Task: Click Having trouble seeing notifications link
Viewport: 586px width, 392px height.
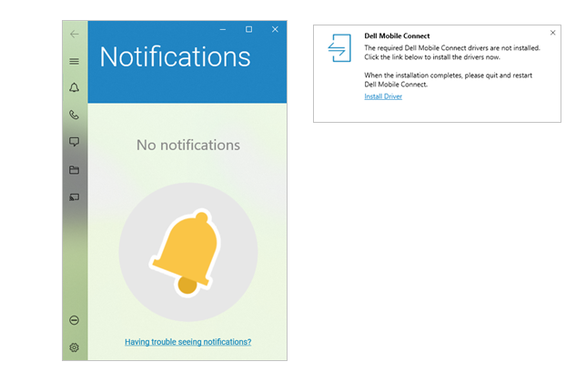Action: pyautogui.click(x=188, y=342)
